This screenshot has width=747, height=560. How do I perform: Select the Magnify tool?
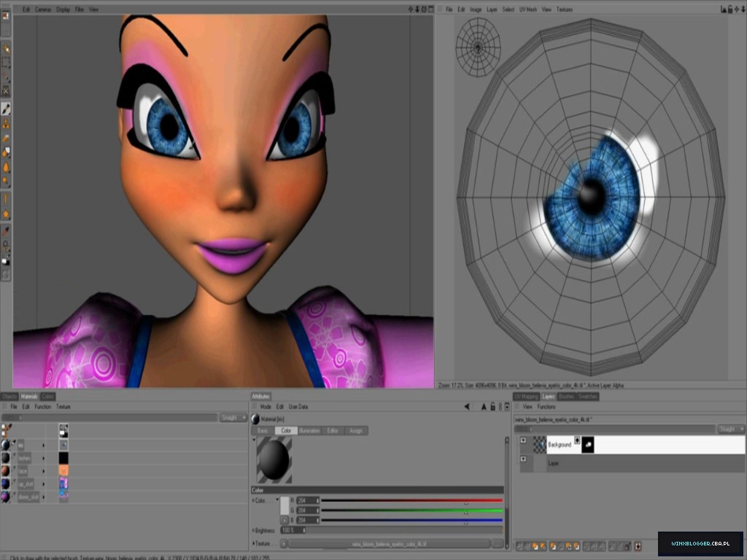[6, 246]
